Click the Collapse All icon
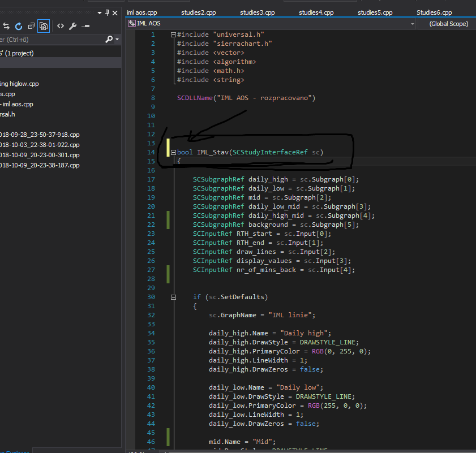The image size is (476, 453). 31,26
